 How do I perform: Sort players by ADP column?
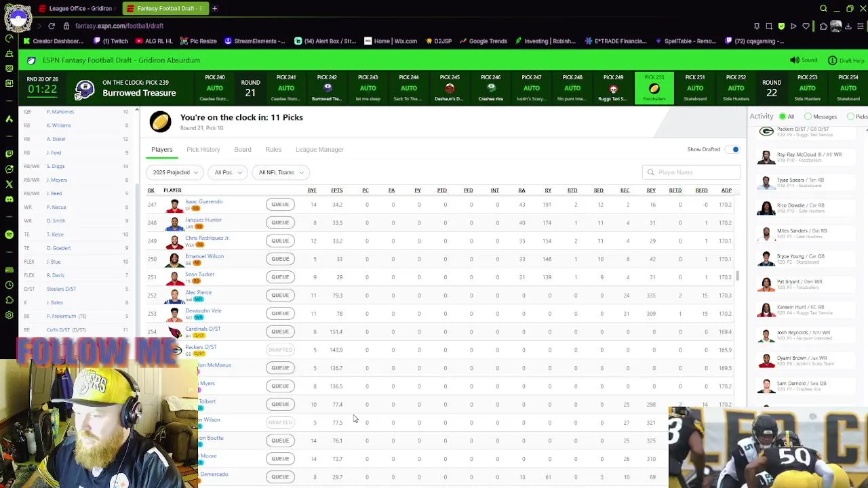click(x=726, y=190)
